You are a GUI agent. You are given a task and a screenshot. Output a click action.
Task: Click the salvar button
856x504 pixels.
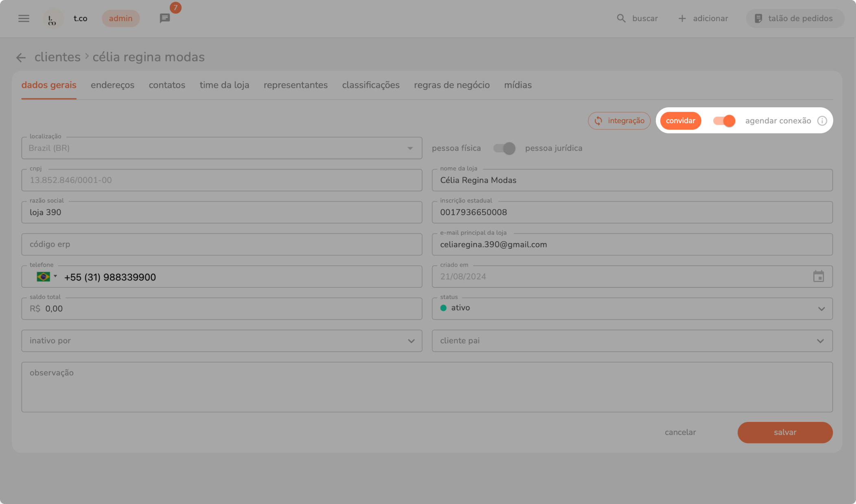pos(785,432)
